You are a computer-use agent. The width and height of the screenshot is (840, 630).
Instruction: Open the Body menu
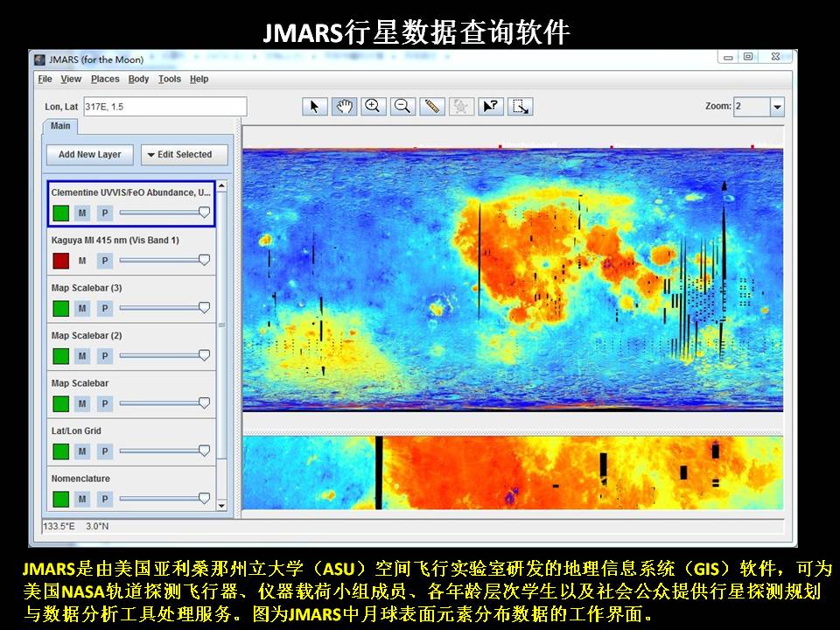click(138, 79)
